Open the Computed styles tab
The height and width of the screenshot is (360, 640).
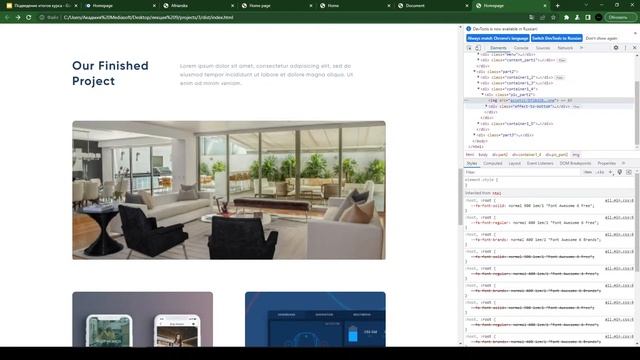click(x=493, y=163)
